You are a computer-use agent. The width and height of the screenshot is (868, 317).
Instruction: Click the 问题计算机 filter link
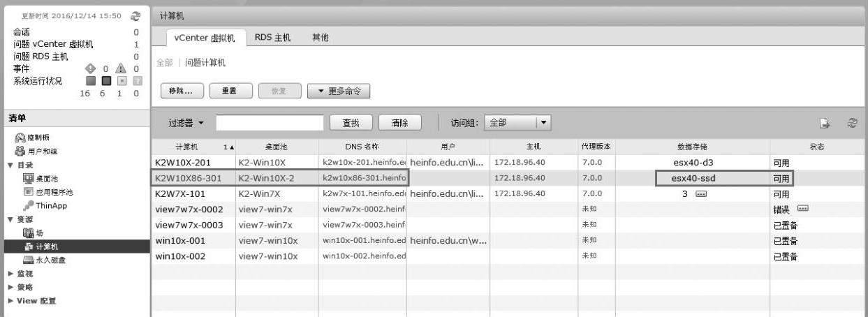tap(205, 63)
